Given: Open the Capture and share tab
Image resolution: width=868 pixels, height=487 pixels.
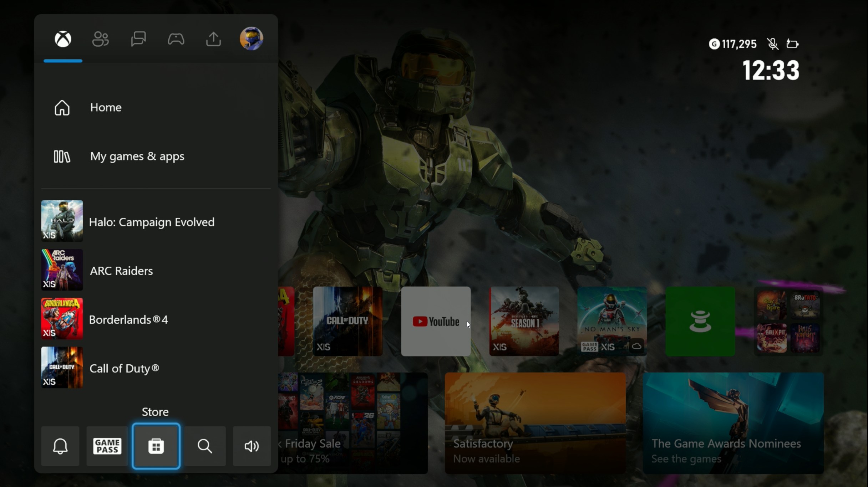Looking at the screenshot, I should tap(213, 39).
